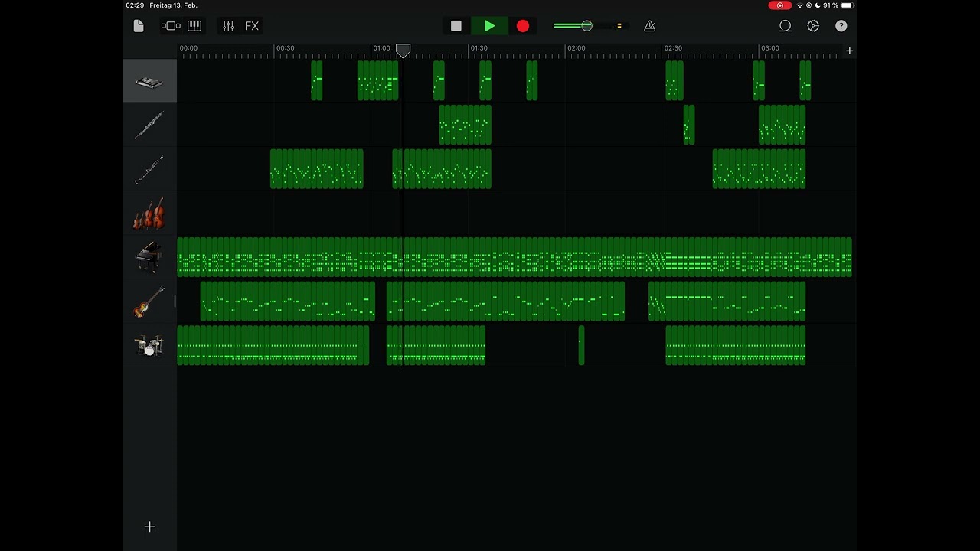Select the bass guitar track header
This screenshot has width=980, height=551.
[x=149, y=302]
